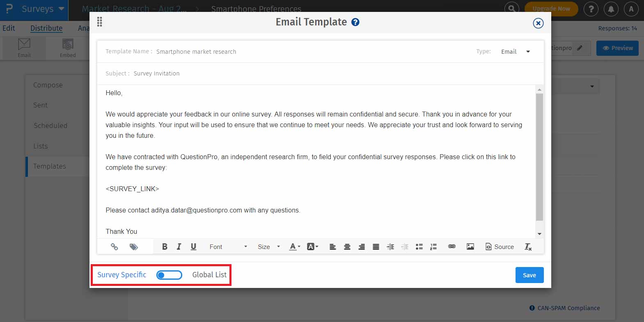Viewport: 644px width, 322px height.
Task: Insert a bulleted list
Action: pyautogui.click(x=419, y=247)
